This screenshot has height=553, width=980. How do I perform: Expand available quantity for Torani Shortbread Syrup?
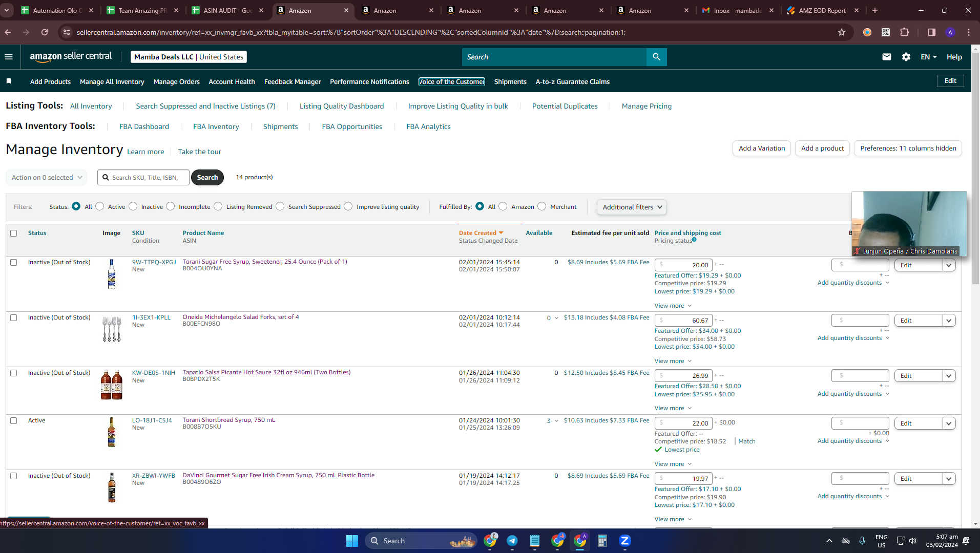click(556, 421)
